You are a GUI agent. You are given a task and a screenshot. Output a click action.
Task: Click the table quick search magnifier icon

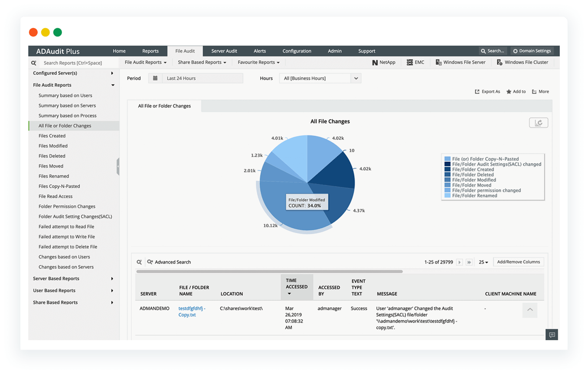coord(139,262)
